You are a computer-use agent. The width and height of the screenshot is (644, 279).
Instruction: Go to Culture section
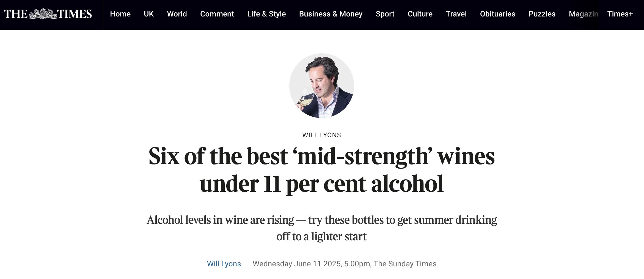pyautogui.click(x=420, y=14)
